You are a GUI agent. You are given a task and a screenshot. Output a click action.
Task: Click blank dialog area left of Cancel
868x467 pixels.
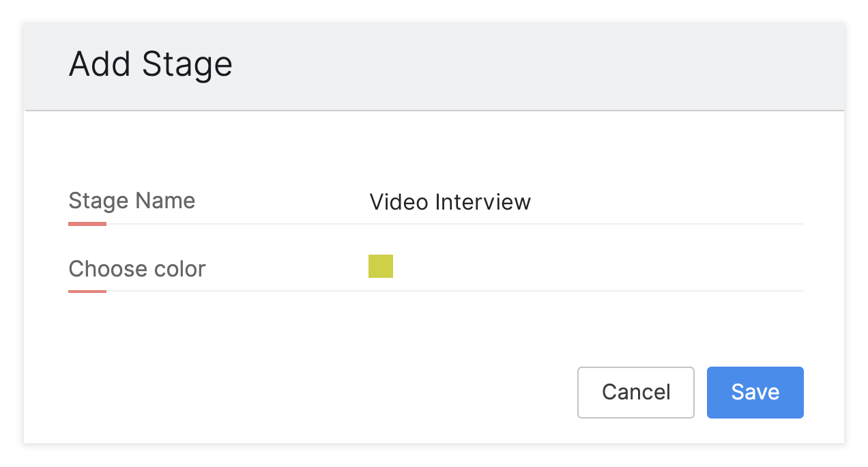point(307,392)
